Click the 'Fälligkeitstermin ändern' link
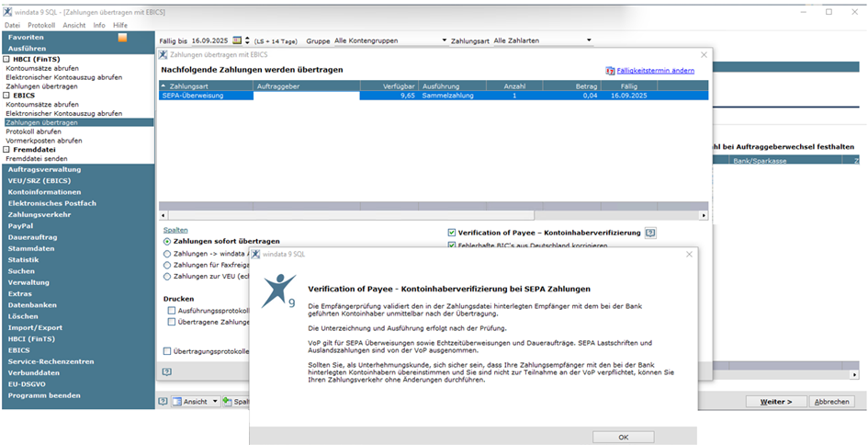 (x=655, y=70)
